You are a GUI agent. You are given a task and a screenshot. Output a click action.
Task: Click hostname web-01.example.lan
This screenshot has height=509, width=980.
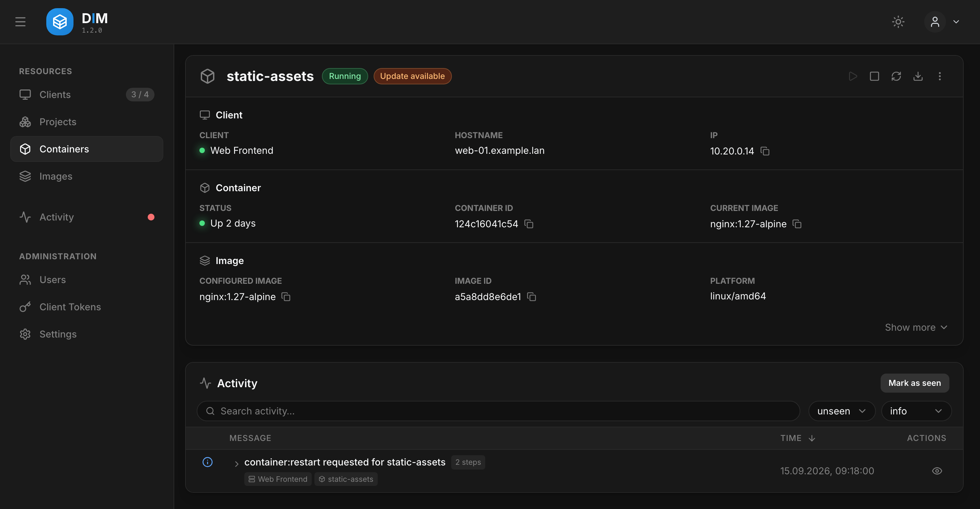coord(500,150)
